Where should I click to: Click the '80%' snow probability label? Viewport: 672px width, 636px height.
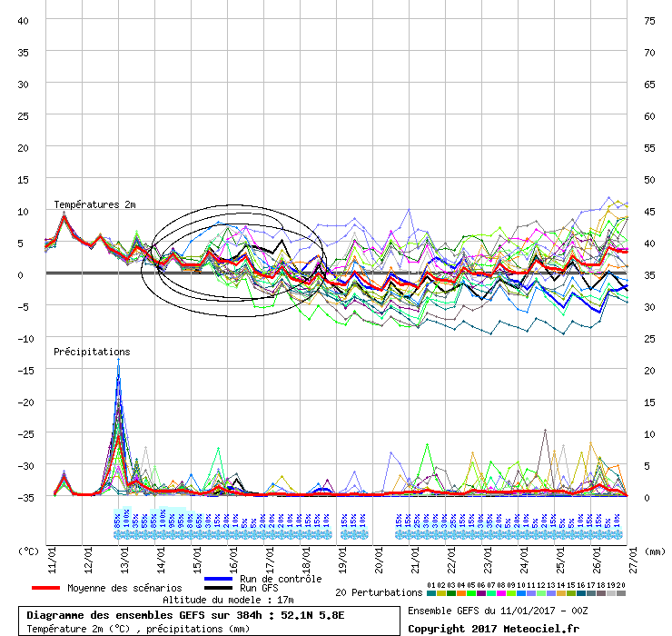coord(190,521)
